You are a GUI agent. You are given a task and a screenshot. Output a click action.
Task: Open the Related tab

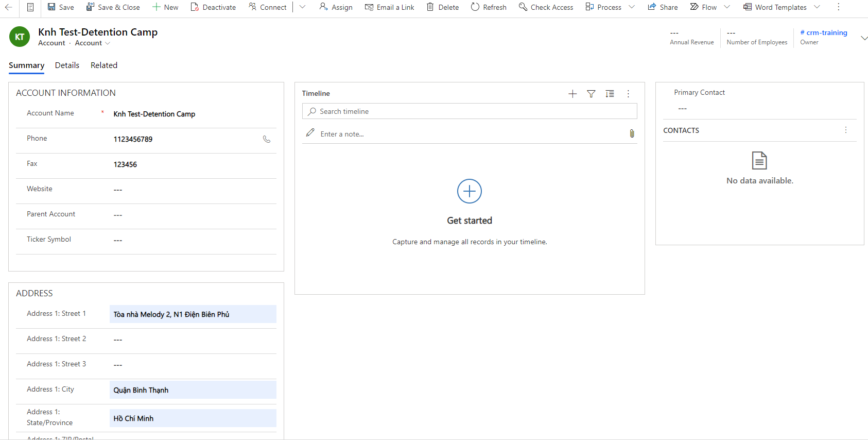point(104,65)
